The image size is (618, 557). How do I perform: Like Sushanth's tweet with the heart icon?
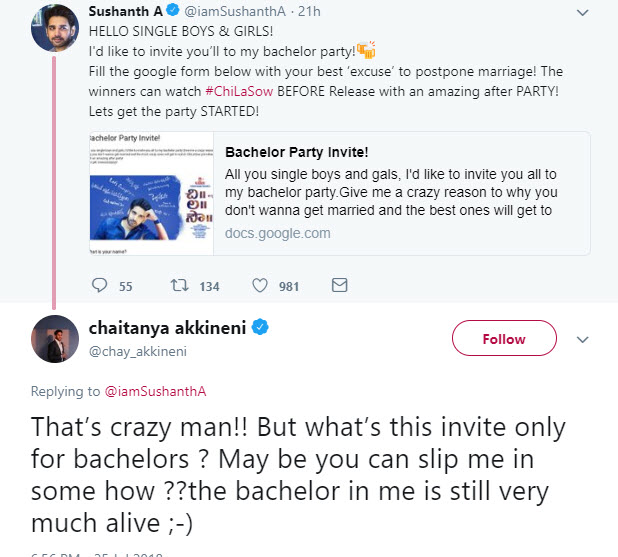261,286
